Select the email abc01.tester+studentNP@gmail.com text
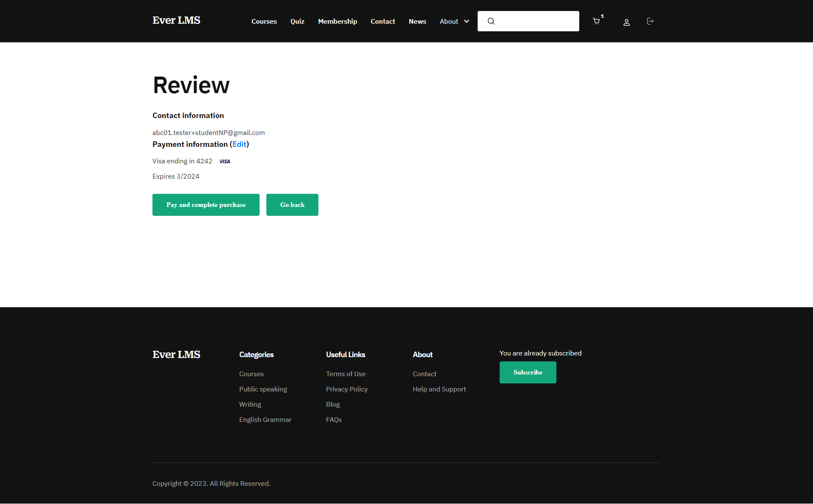The image size is (813, 504). click(x=208, y=133)
